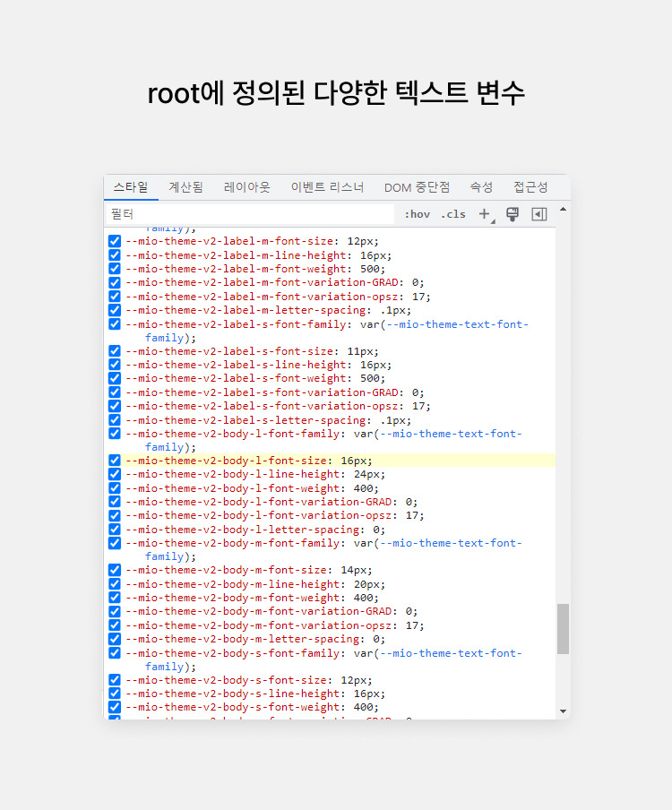Click the computed styles sidebar toggle icon
The width and height of the screenshot is (672, 810).
539,214
